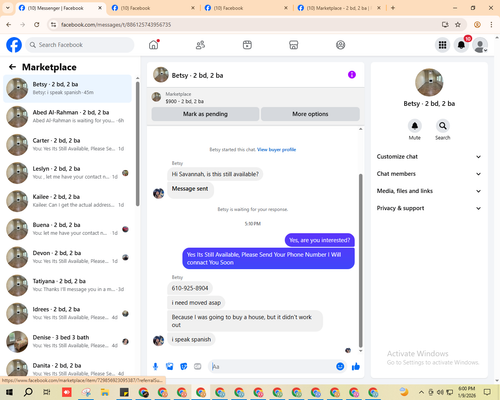Open conversation info purple icon
500x400 pixels.
tap(352, 75)
